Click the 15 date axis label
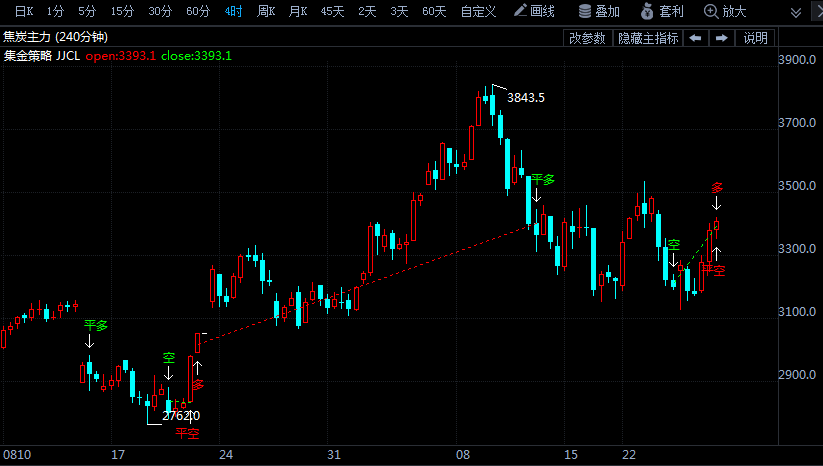823x466 pixels. coord(571,455)
